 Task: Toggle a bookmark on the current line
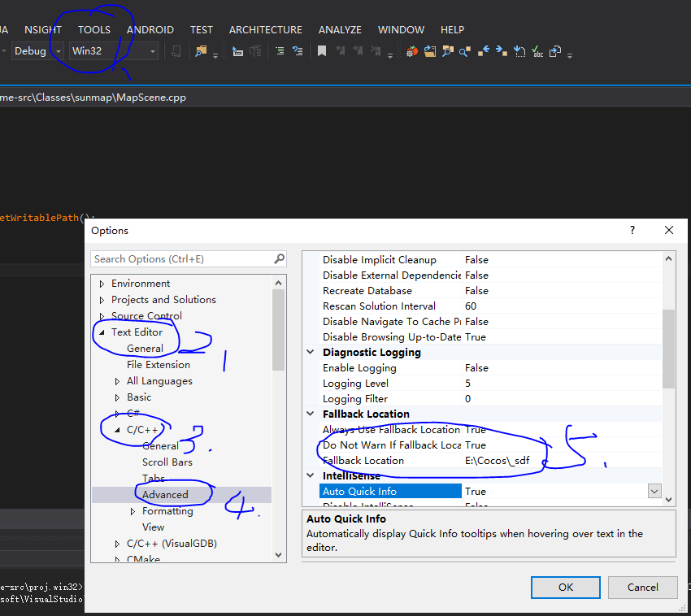click(322, 51)
